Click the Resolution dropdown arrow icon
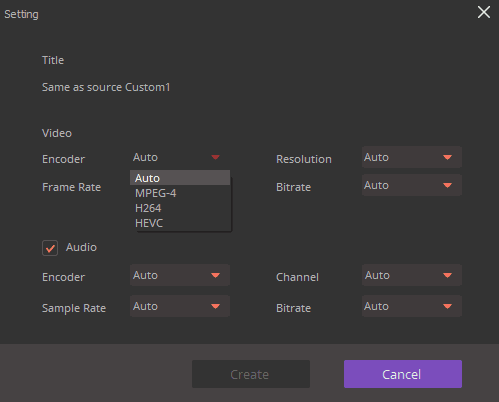Screen dimensions: 499x402 coord(447,157)
